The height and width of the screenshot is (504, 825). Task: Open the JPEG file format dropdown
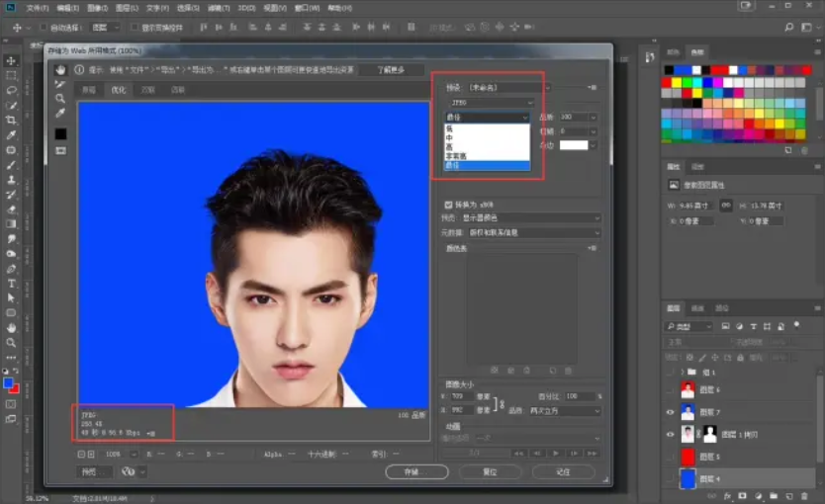(491, 102)
